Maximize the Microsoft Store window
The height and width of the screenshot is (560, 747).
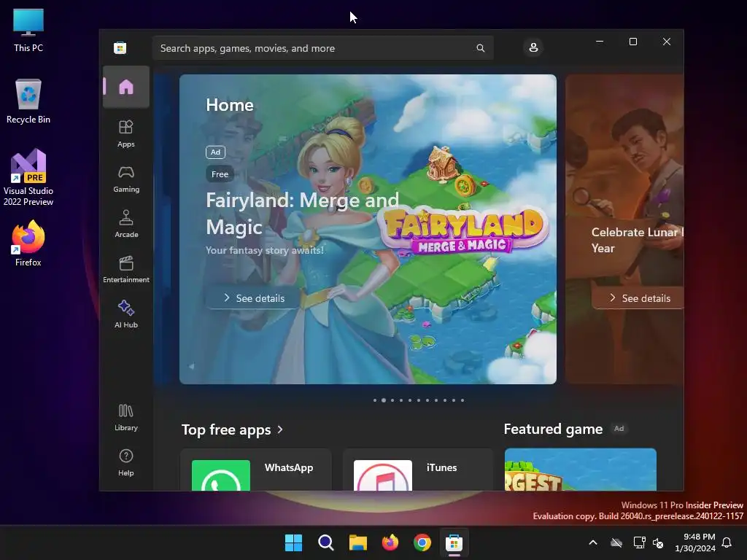(633, 42)
